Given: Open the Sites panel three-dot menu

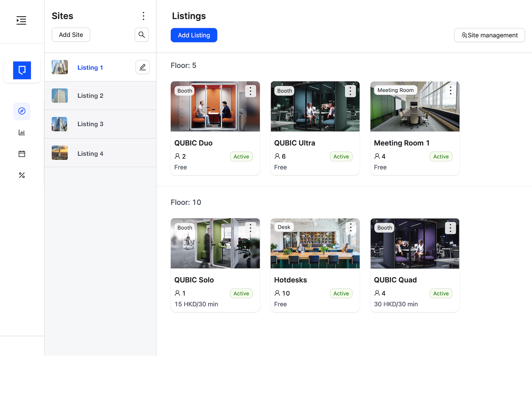Looking at the screenshot, I should click(143, 16).
